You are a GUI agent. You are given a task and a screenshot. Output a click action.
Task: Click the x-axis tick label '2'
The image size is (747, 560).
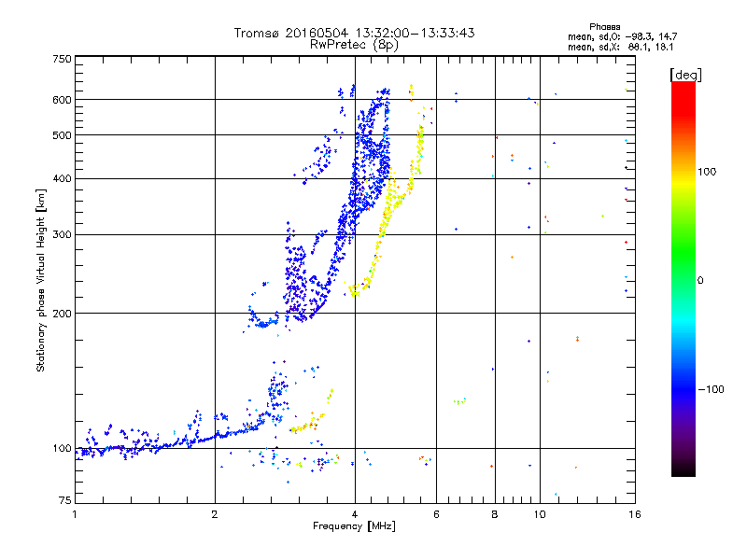pyautogui.click(x=215, y=514)
